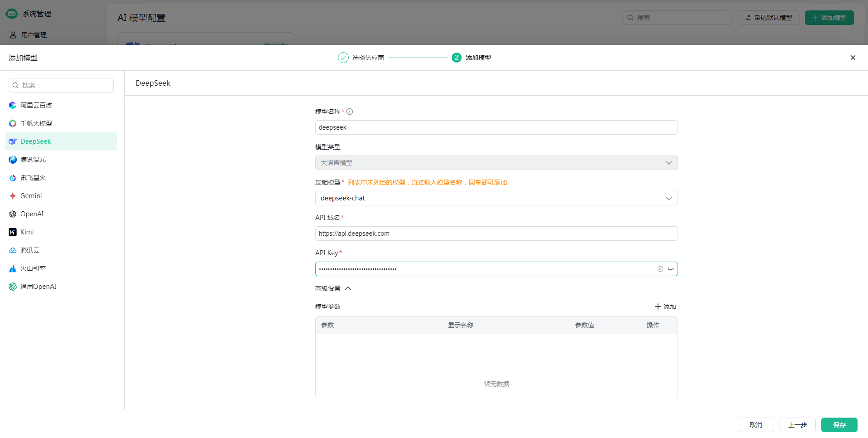Select the 讯飞星火 provider icon
Image resolution: width=868 pixels, height=438 pixels.
coord(13,178)
